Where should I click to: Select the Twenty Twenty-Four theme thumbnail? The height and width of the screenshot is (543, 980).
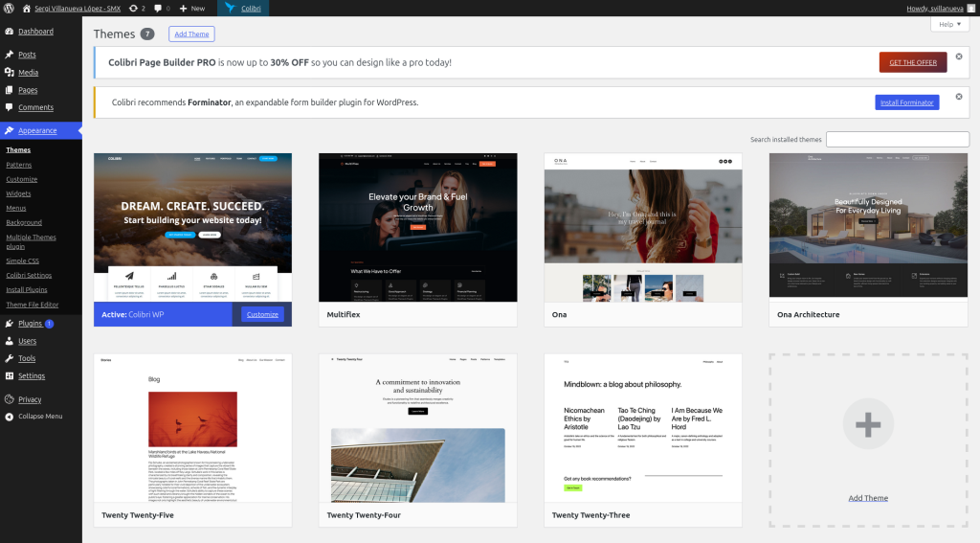tap(417, 428)
